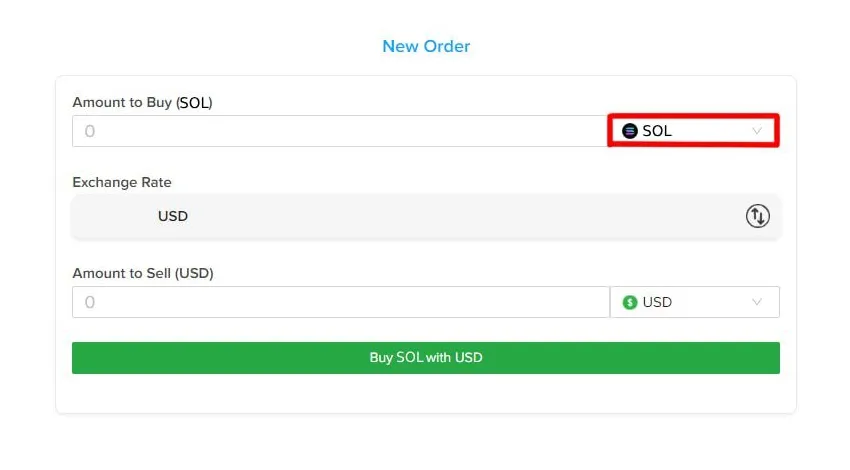Screen dimensions: 850x470
Task: Open the sell currency selector showing USD
Action: [x=694, y=302]
